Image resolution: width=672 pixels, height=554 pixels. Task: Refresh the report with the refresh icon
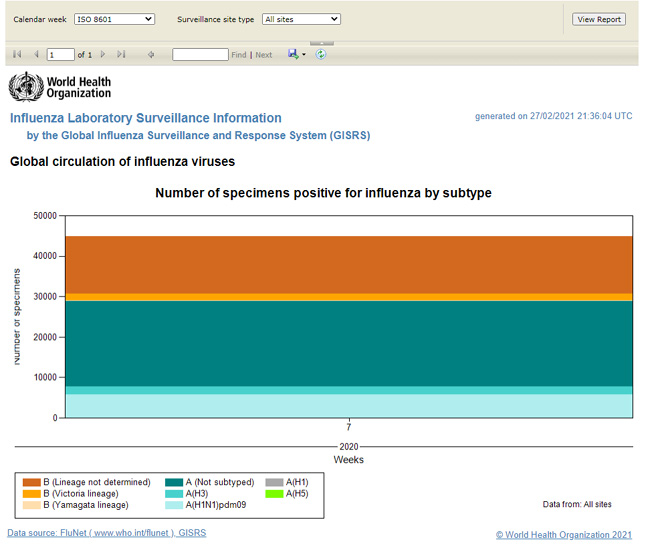coord(321,55)
